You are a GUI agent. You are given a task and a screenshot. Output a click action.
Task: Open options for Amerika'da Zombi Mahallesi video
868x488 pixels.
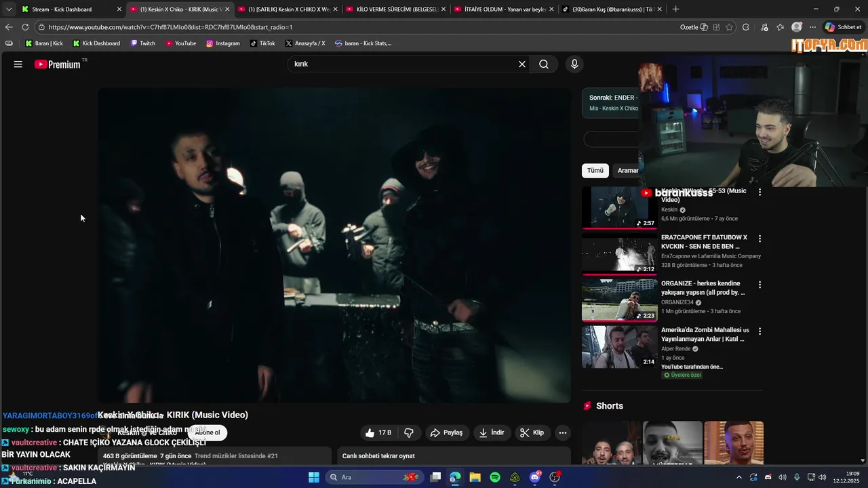[x=759, y=331]
